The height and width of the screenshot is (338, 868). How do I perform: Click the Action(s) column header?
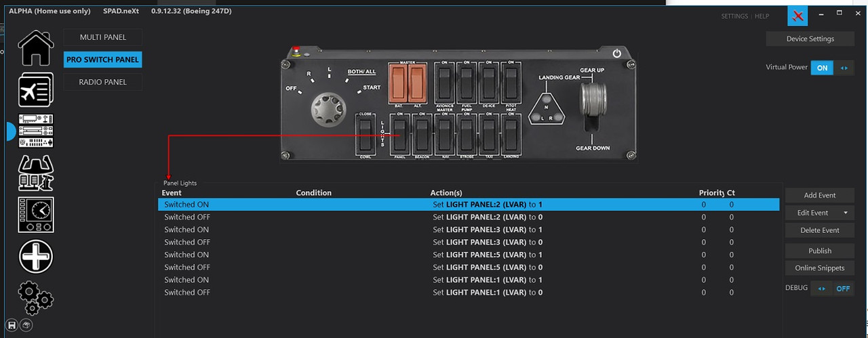point(446,193)
